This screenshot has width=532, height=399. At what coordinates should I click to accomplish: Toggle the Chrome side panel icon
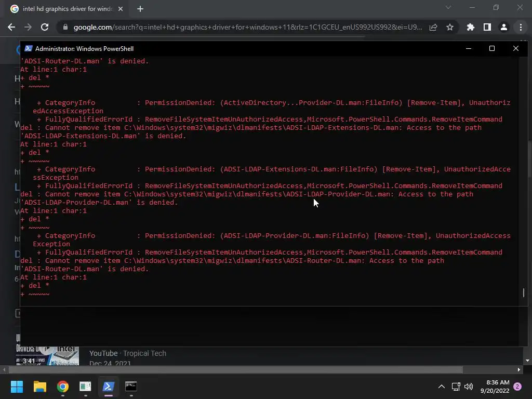pyautogui.click(x=487, y=27)
